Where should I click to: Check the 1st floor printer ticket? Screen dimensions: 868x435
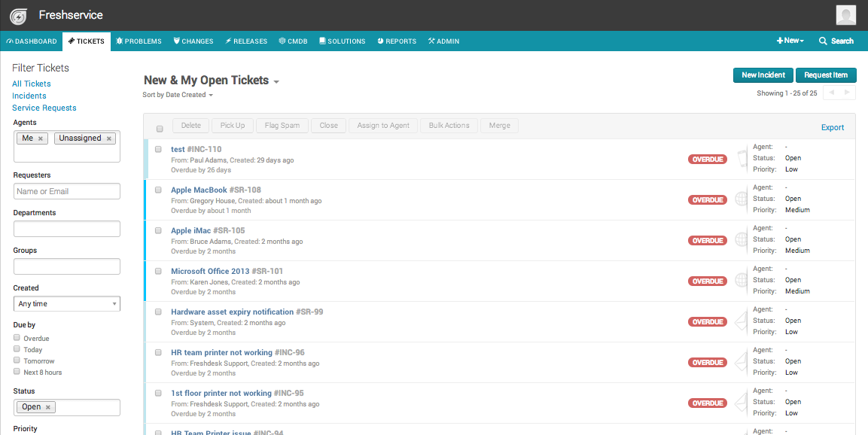158,393
